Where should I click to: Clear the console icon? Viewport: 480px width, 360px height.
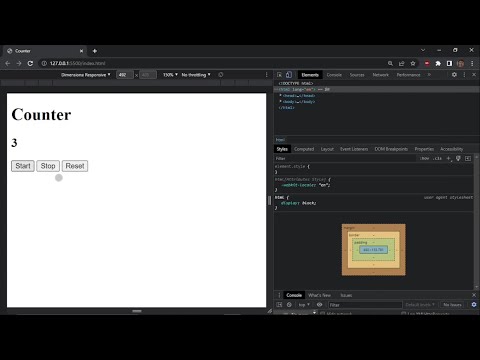click(x=289, y=305)
